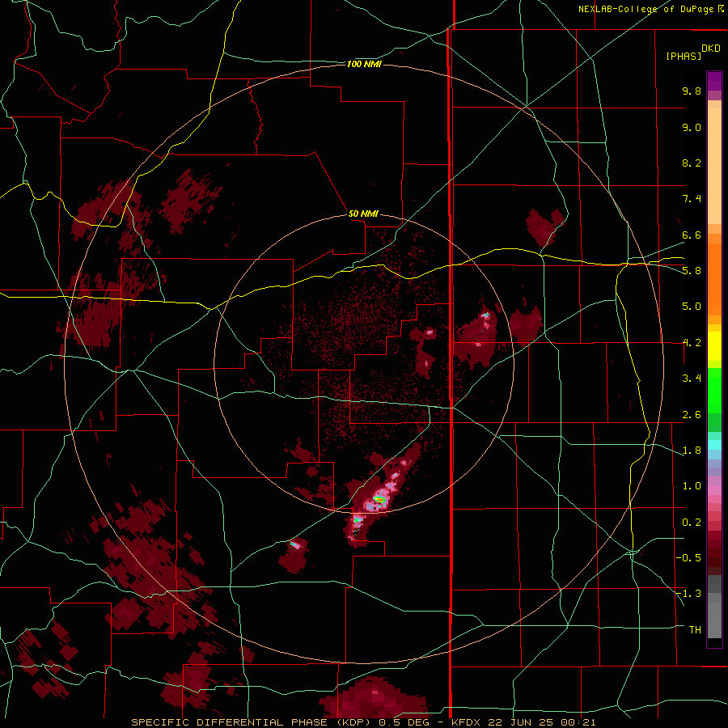728x728 pixels.
Task: Click the 9.8 value on color scale
Action: coord(692,91)
